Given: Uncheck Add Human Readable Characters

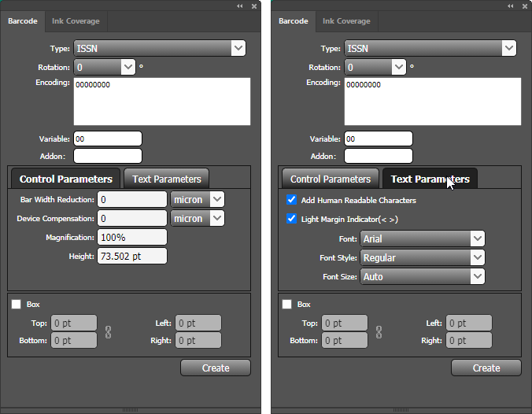Looking at the screenshot, I should click(x=292, y=201).
